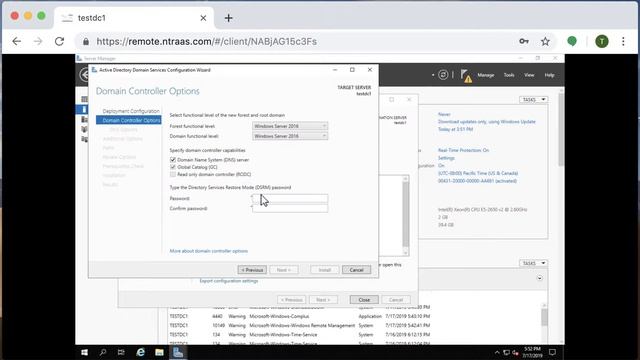Viewport: 640px width, 360px height.
Task: Open a new browser tab
Action: [x=229, y=18]
